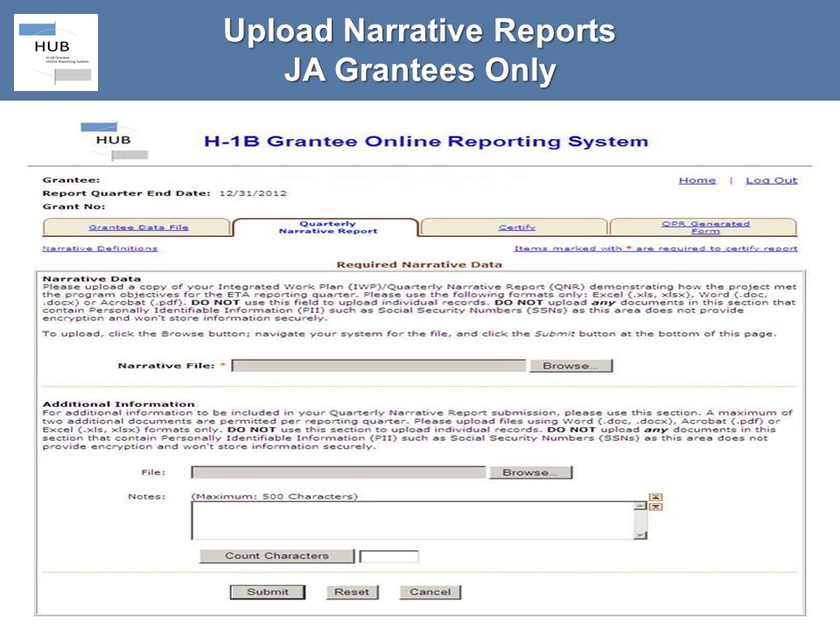Open the Narrative Definitions link

click(100, 248)
